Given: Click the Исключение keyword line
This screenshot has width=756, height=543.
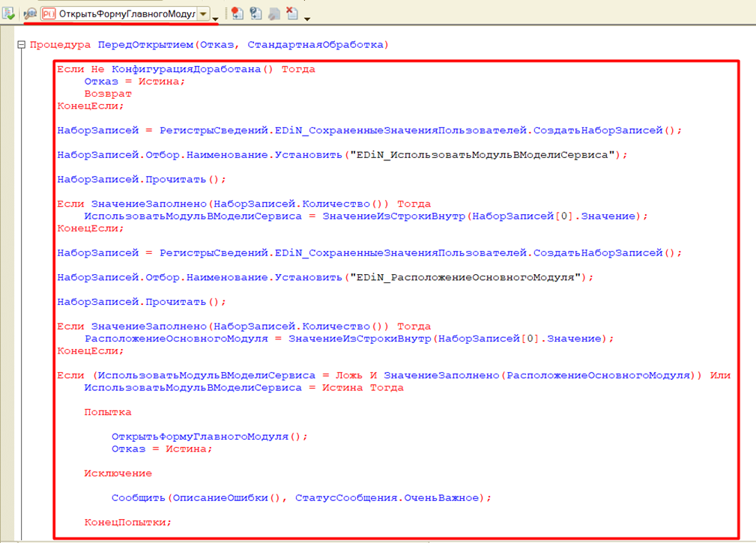Looking at the screenshot, I should pyautogui.click(x=118, y=473).
